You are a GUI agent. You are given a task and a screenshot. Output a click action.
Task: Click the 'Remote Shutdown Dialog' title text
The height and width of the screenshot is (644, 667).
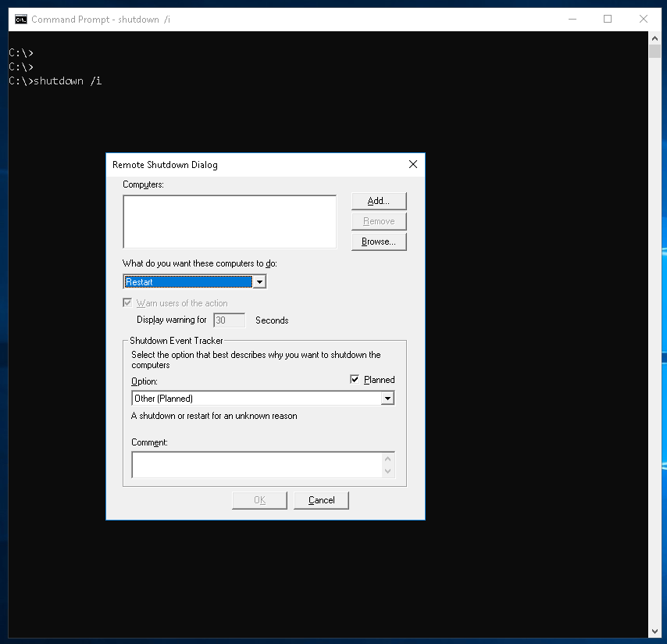165,165
